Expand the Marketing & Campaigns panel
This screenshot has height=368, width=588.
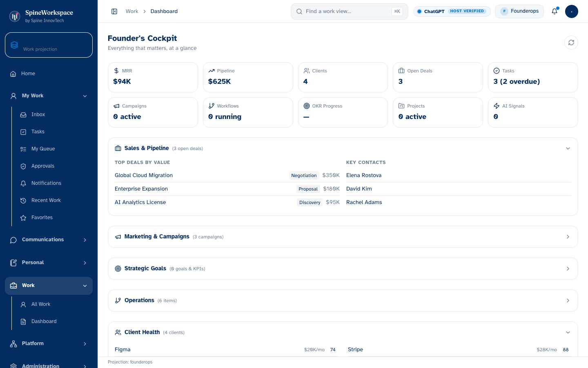[x=343, y=237]
